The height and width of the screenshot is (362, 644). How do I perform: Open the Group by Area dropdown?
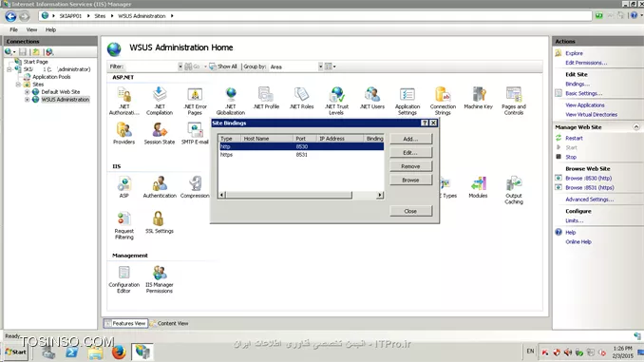320,67
